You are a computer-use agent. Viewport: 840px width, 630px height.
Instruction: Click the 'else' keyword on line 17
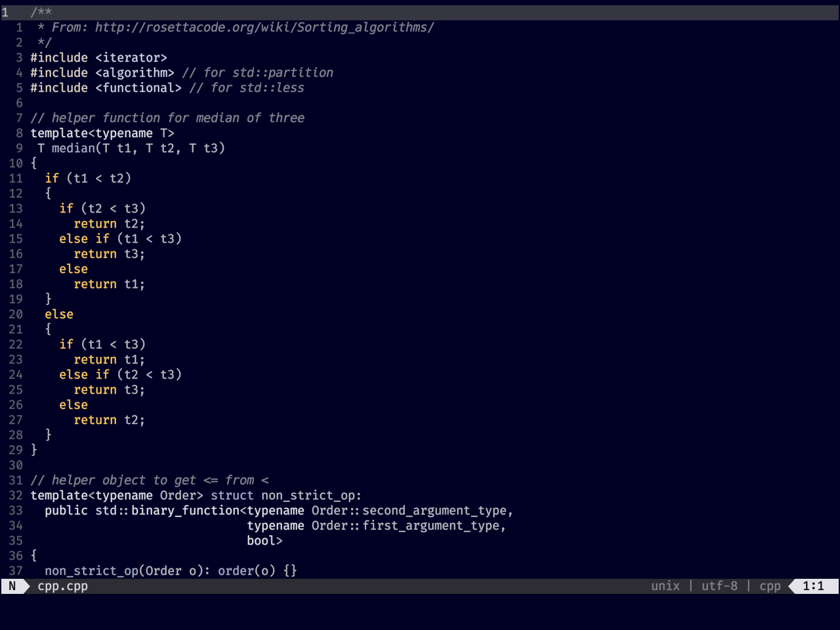pyautogui.click(x=73, y=269)
